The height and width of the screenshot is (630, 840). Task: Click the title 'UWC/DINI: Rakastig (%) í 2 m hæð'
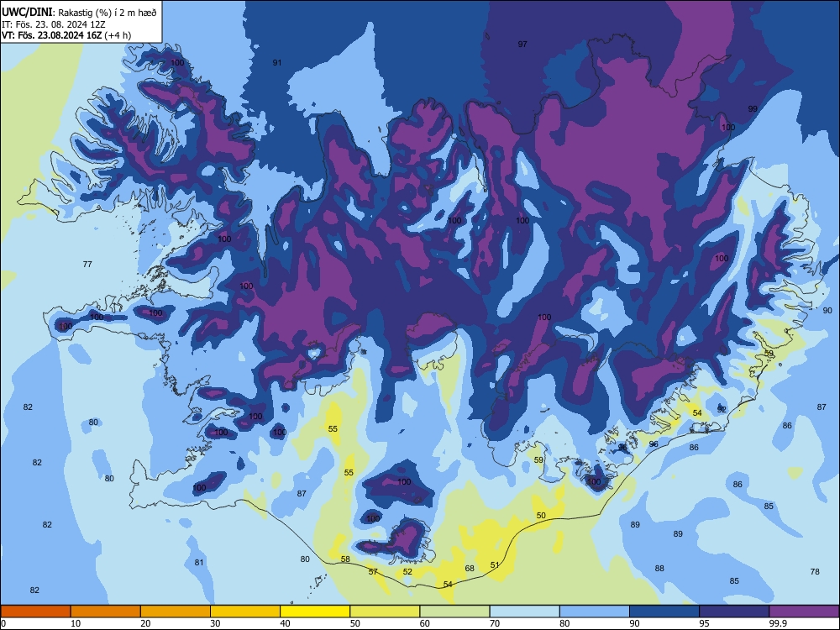tap(79, 13)
